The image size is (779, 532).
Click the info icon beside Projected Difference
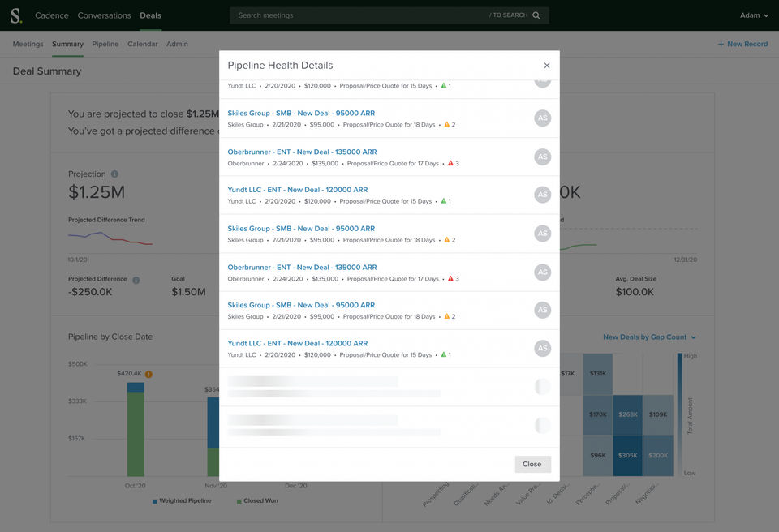[136, 280]
